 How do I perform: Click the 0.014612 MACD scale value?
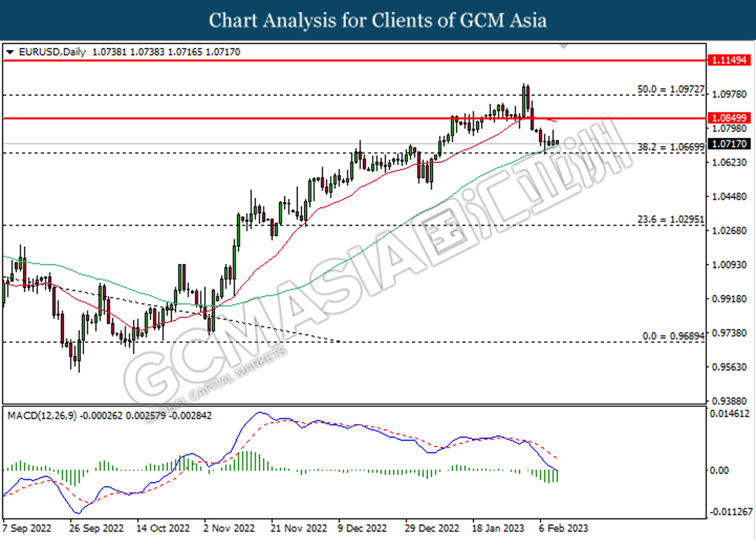coord(730,413)
